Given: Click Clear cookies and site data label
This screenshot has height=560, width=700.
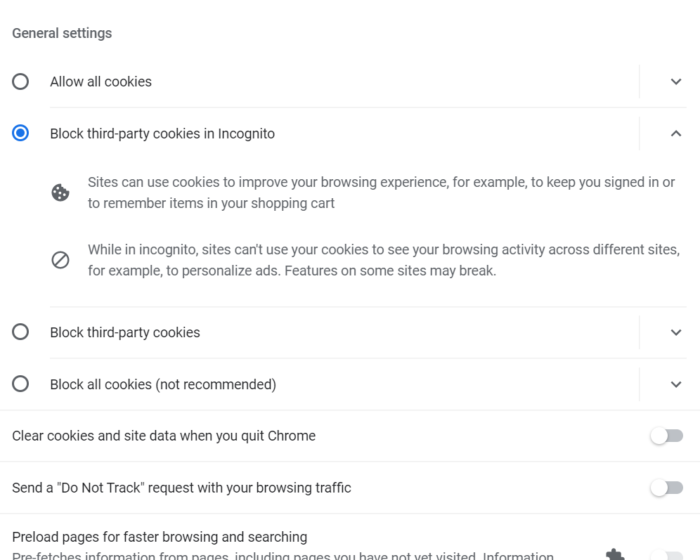Looking at the screenshot, I should click(x=164, y=436).
